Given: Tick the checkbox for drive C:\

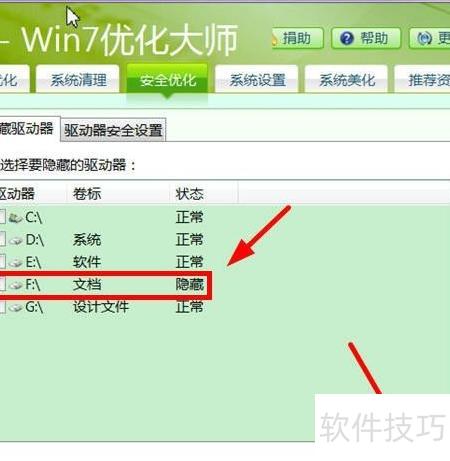Looking at the screenshot, I should [x=2, y=217].
